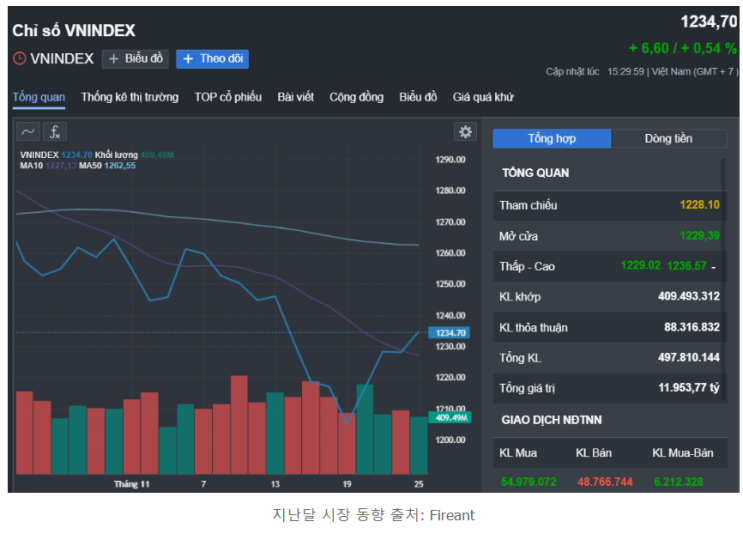Click the date axis label 13
Screen dimensions: 743x534
point(275,484)
